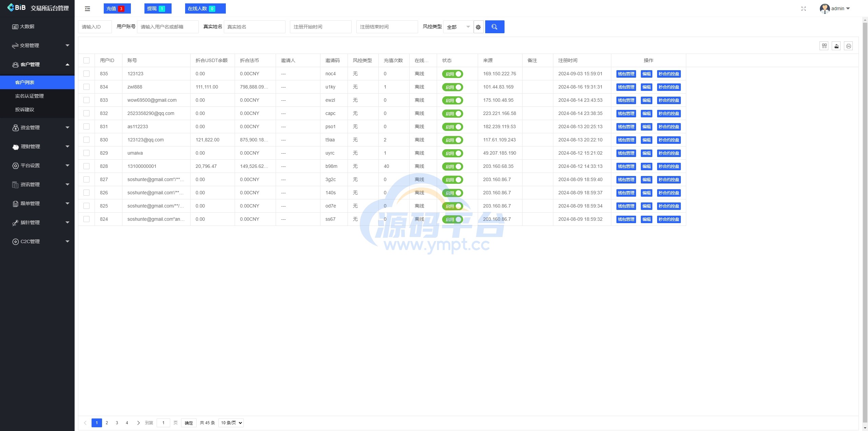Open 投诉建议 submenu item
The width and height of the screenshot is (868, 431).
pyautogui.click(x=25, y=110)
